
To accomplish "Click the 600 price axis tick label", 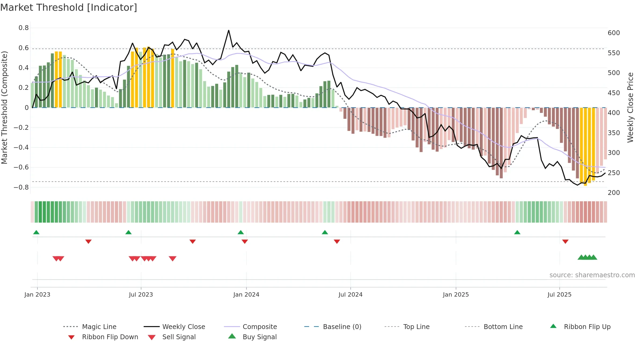I will 614,33.
